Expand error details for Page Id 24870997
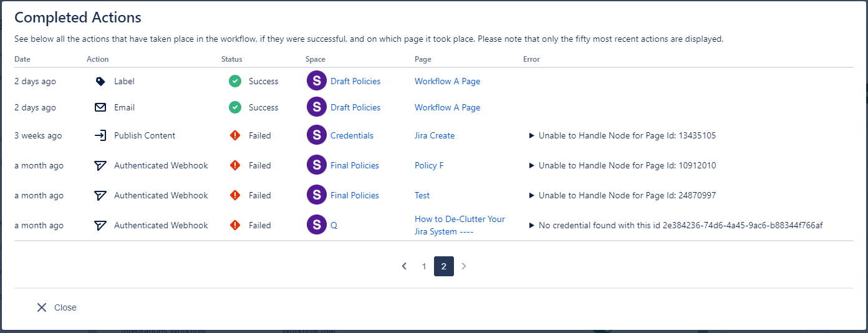This screenshot has height=333, width=868. (x=532, y=195)
